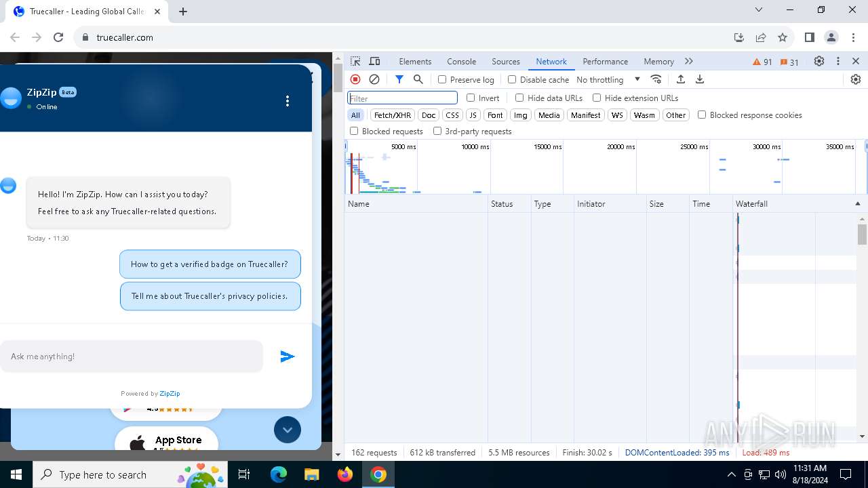The width and height of the screenshot is (868, 488).
Task: Clear the network log
Action: pos(374,79)
